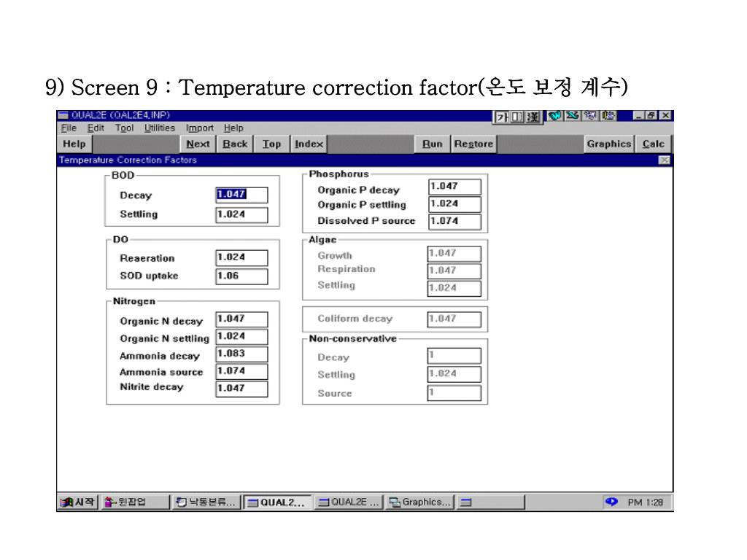This screenshot has height=560, width=747.
Task: Edit the DO Reaeration factor field
Action: (241, 257)
